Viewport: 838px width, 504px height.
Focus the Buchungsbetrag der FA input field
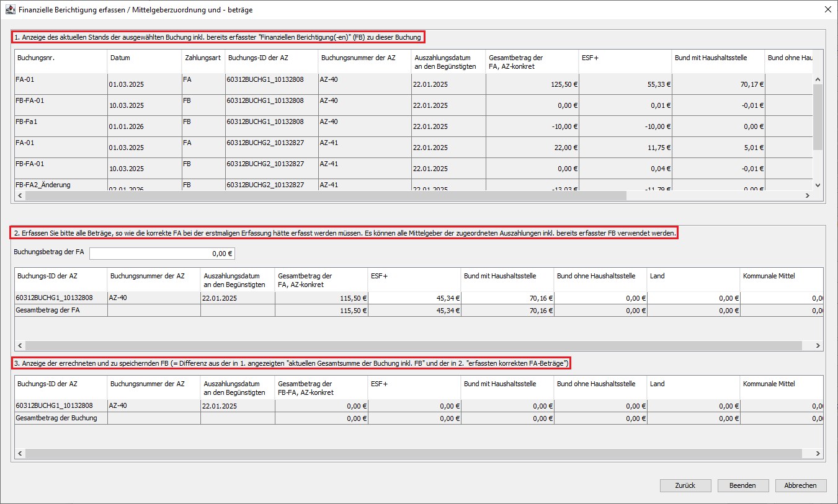point(163,254)
